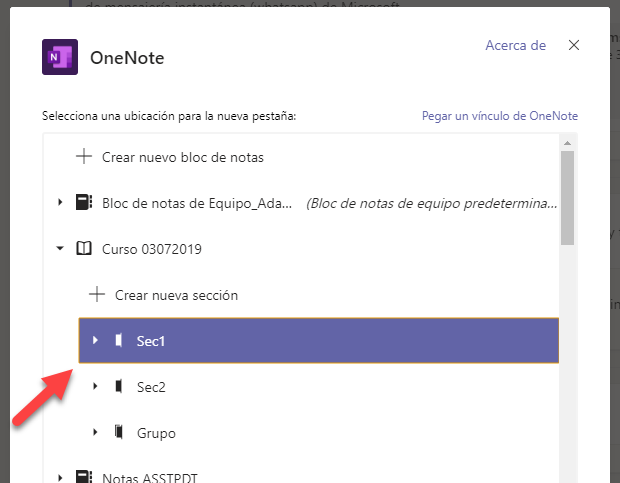Click the Grupo section group icon
The width and height of the screenshot is (620, 483).
(119, 432)
